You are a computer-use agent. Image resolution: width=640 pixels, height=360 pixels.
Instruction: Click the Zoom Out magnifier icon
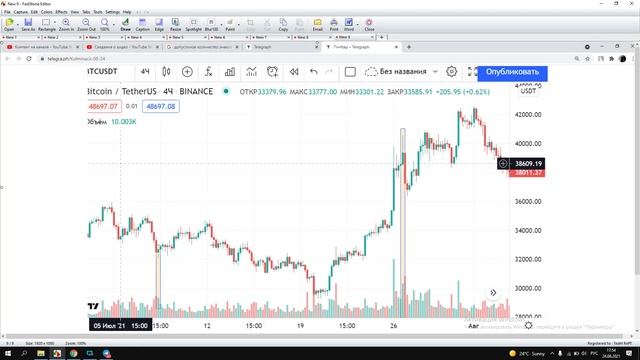86,23
